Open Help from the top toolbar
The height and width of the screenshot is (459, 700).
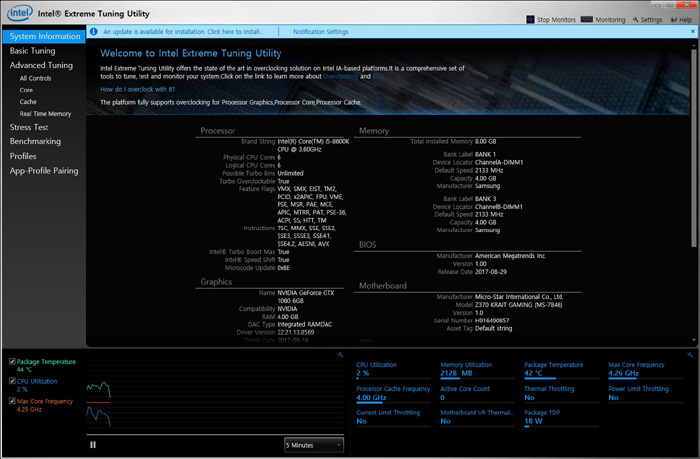coord(681,20)
